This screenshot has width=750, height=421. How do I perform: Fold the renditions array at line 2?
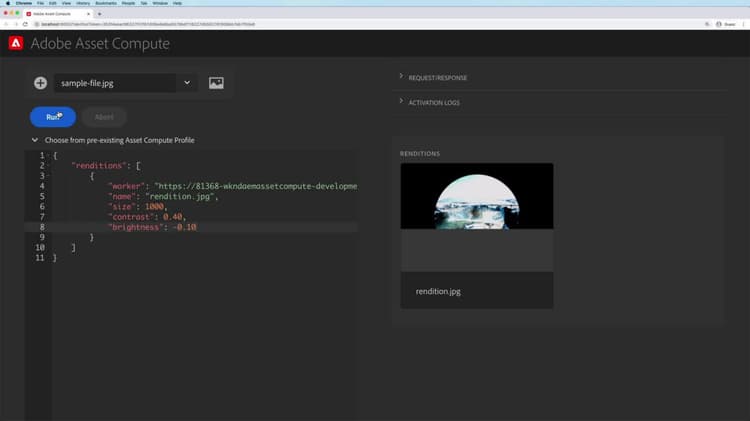point(48,166)
